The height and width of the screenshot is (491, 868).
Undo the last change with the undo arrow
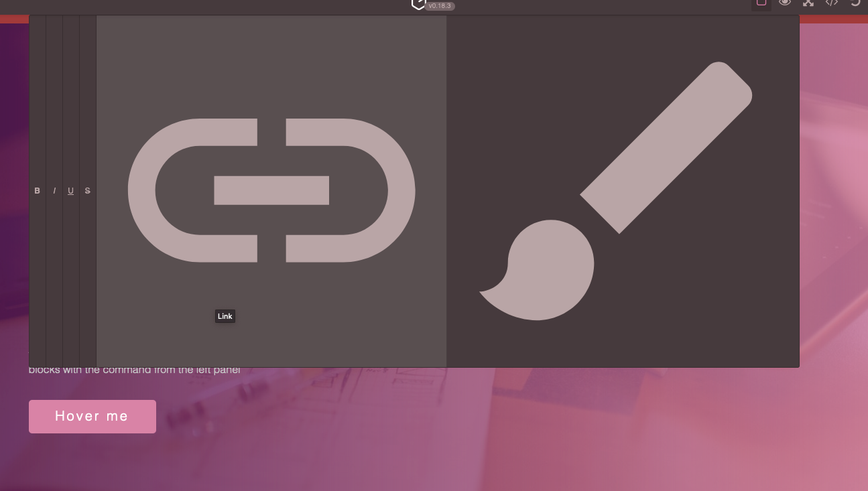click(855, 4)
